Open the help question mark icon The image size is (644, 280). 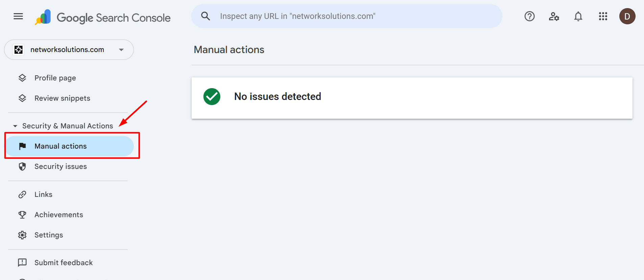(529, 16)
